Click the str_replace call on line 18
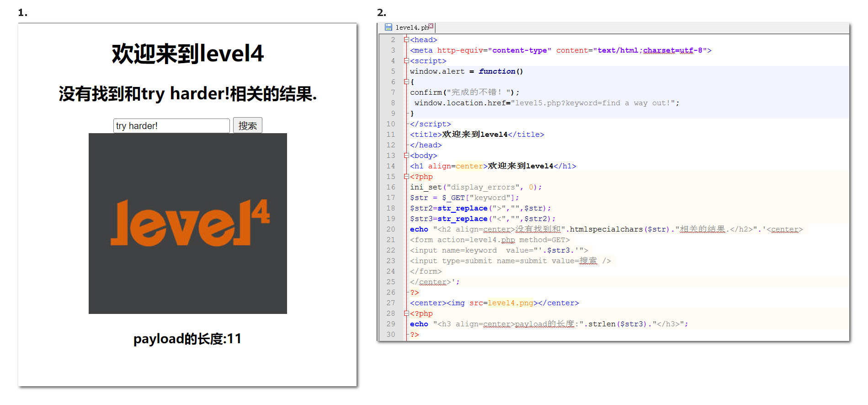This screenshot has height=405, width=868. click(462, 208)
